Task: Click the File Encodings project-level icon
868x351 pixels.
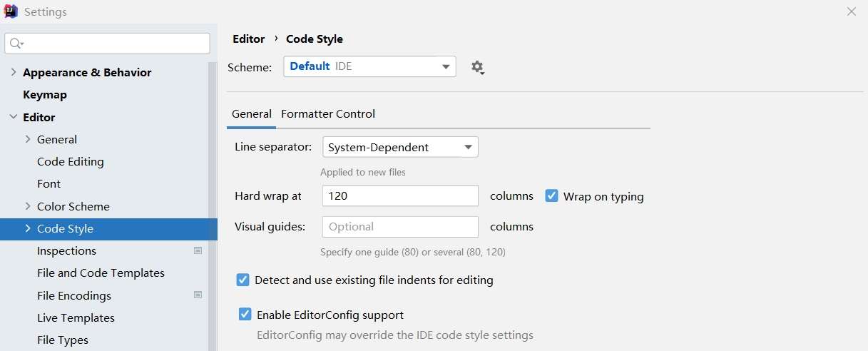Action: tap(198, 295)
